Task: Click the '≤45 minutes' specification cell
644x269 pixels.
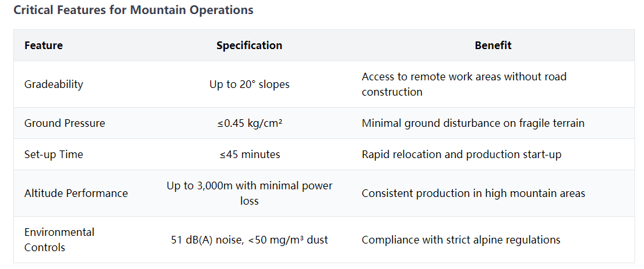Action: pos(249,154)
